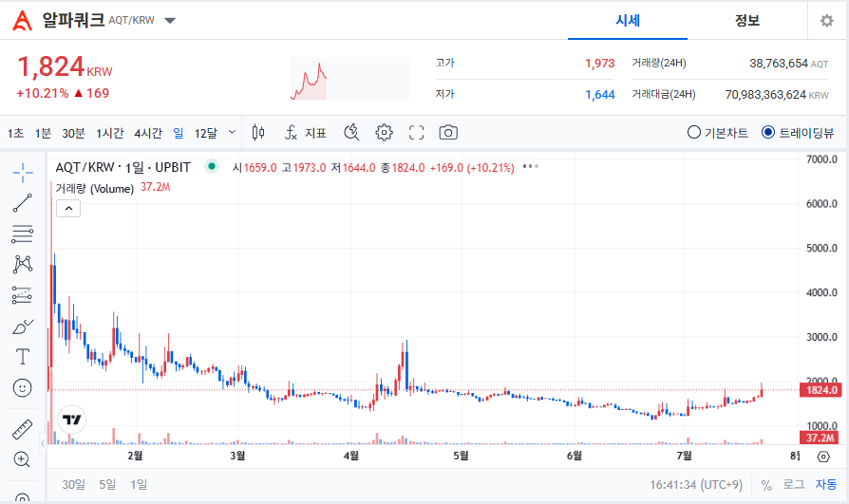Open price axis settings gear icon
This screenshot has height=504, width=849.
pyautogui.click(x=823, y=457)
